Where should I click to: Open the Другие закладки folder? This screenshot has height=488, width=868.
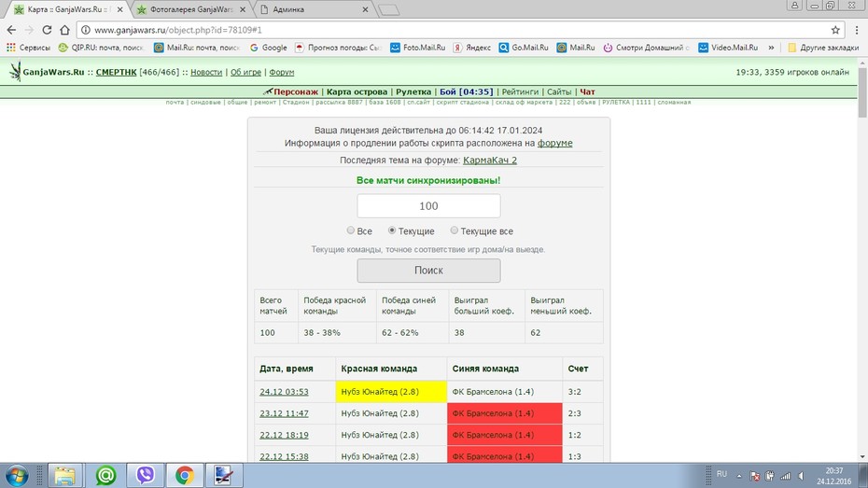[x=823, y=48]
